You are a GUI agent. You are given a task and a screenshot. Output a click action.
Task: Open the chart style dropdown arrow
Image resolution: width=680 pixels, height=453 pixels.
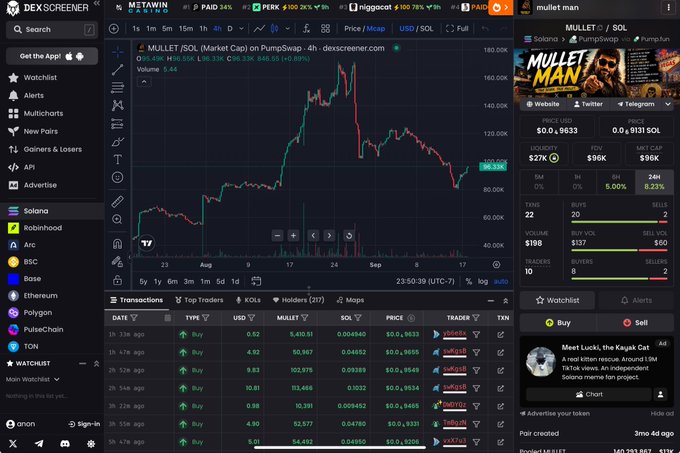[288, 29]
